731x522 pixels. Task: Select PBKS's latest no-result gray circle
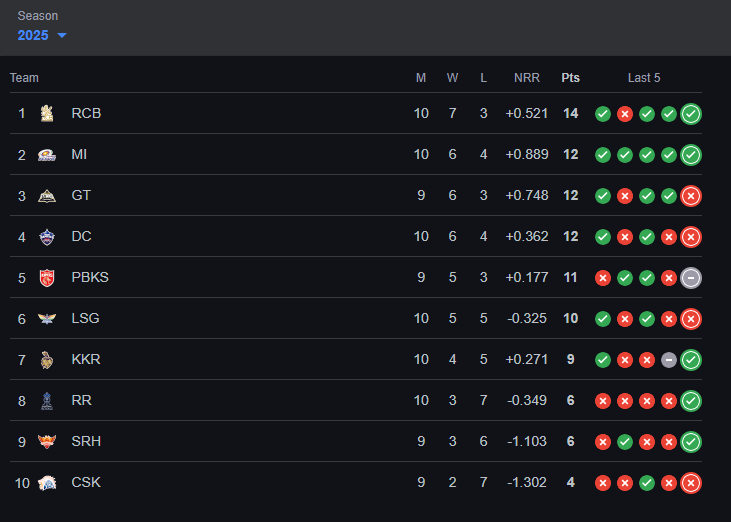point(691,278)
